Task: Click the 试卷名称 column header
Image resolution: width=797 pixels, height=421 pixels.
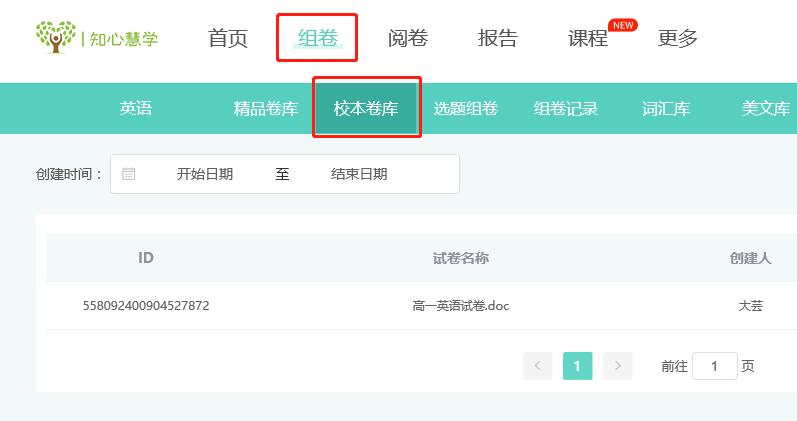Action: pos(461,258)
